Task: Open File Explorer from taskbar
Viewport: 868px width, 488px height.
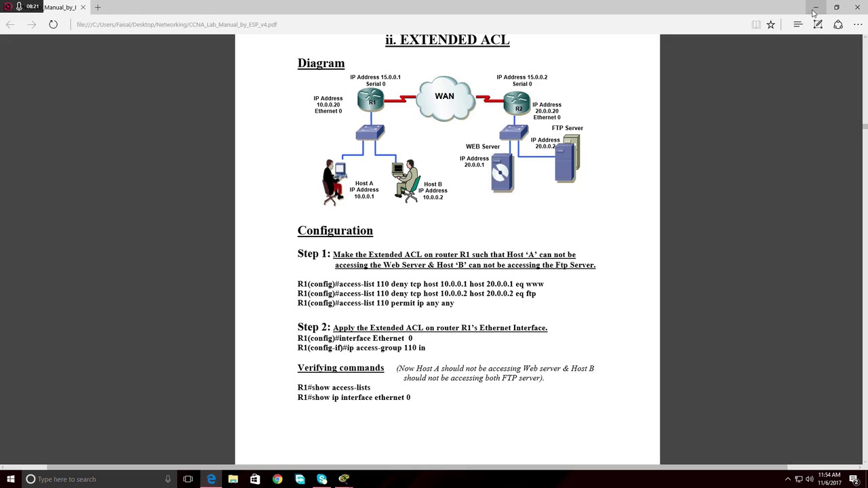Action: tap(233, 479)
